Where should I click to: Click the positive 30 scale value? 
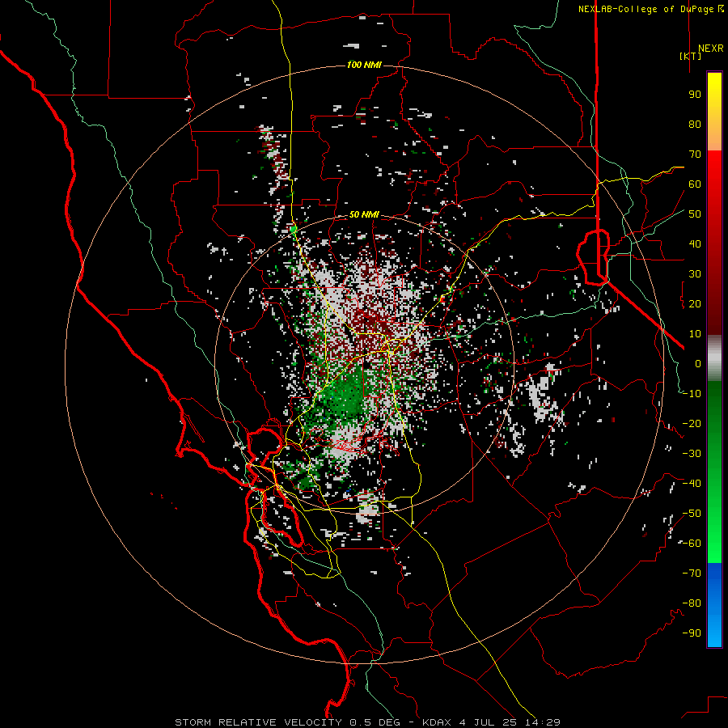pyautogui.click(x=695, y=274)
